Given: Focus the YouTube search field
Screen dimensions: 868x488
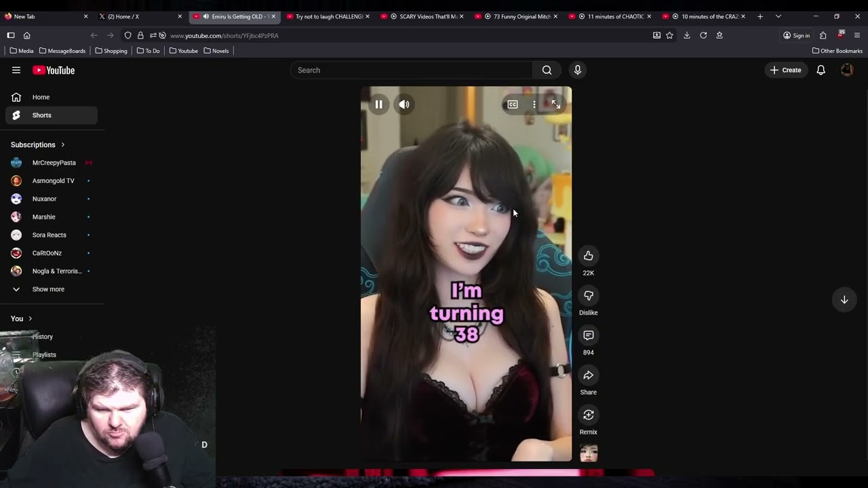Looking at the screenshot, I should 412,70.
